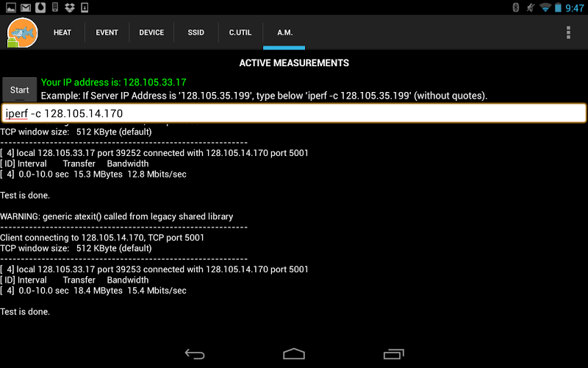The width and height of the screenshot is (588, 368).
Task: Tap the 9:47 clock
Action: (575, 8)
